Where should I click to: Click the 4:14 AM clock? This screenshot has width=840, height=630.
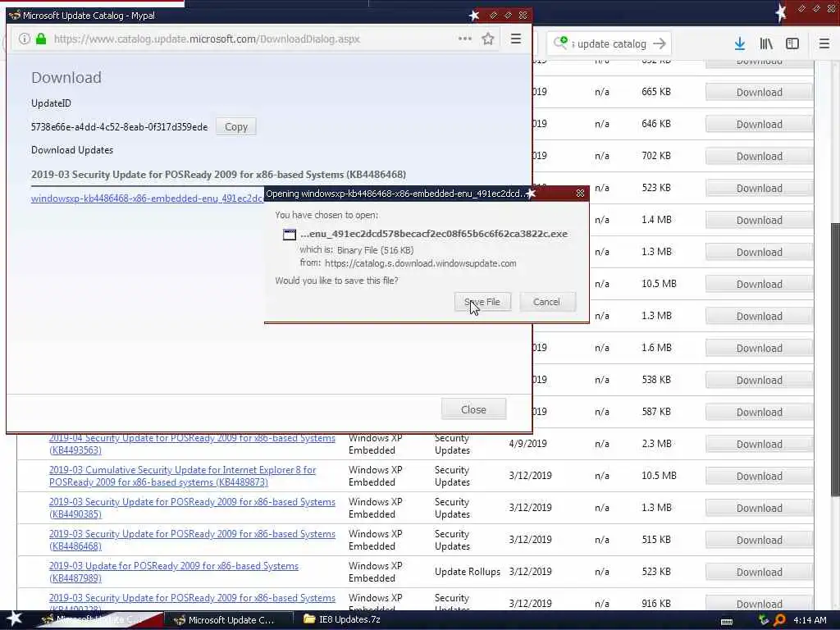coord(810,620)
